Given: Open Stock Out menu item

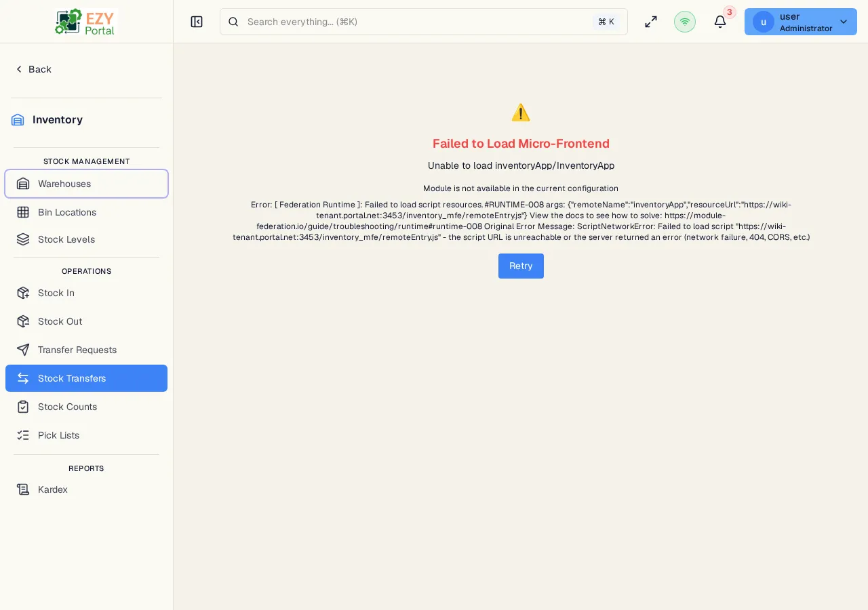Looking at the screenshot, I should click(x=86, y=321).
